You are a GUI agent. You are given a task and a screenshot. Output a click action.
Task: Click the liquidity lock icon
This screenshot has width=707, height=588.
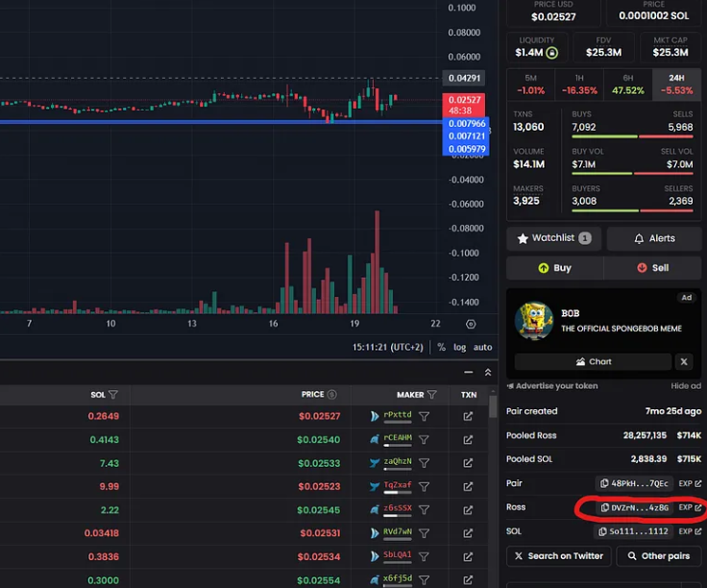tap(552, 53)
